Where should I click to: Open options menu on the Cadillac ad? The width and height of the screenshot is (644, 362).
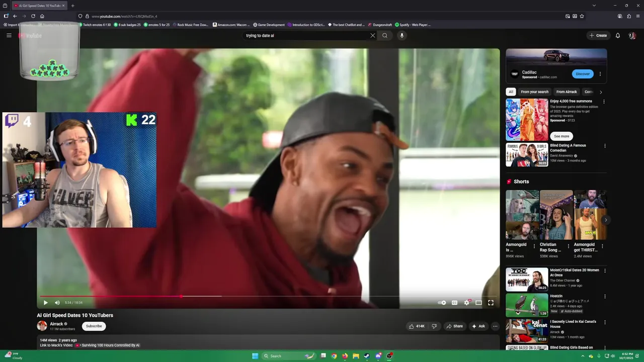[600, 74]
